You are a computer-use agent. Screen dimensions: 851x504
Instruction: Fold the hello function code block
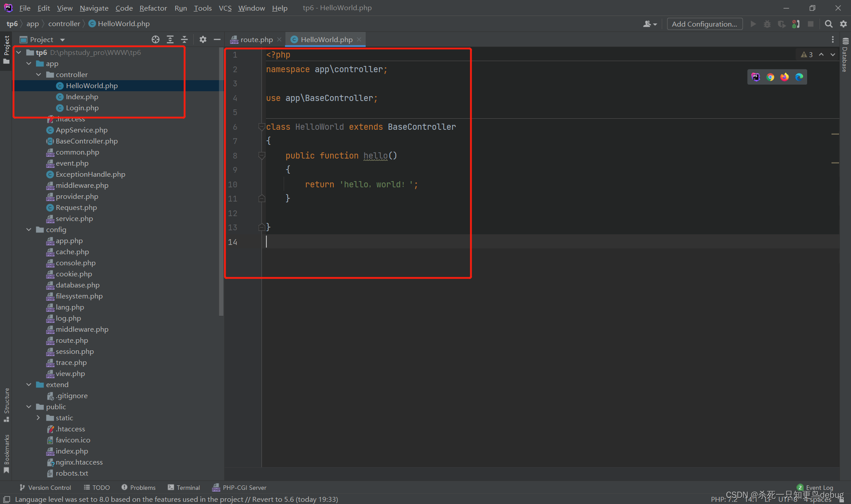click(262, 155)
